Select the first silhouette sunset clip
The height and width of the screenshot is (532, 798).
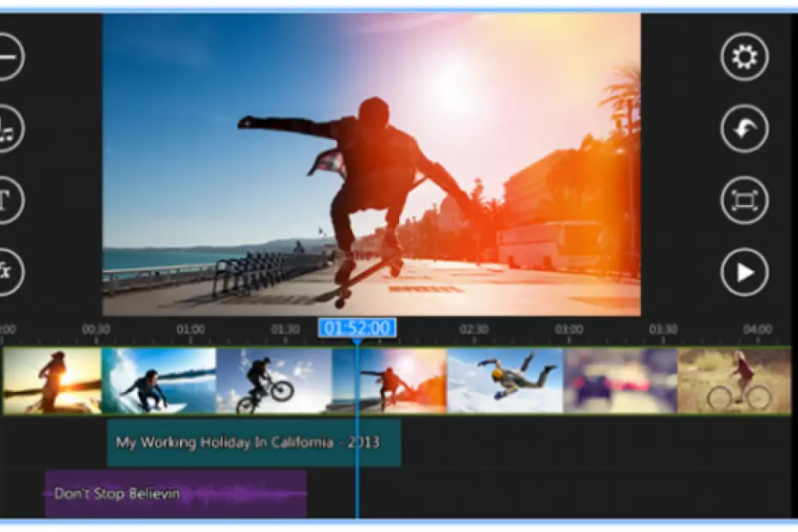click(x=51, y=380)
